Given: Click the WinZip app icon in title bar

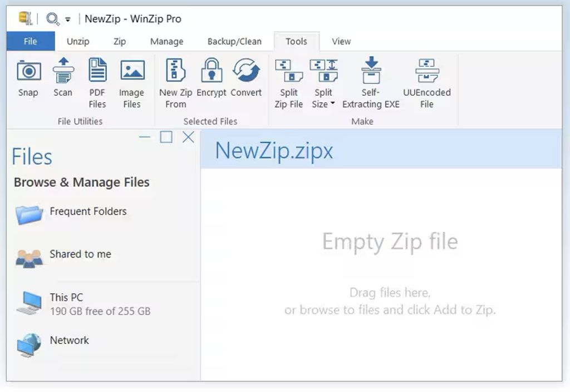Looking at the screenshot, I should [25, 18].
